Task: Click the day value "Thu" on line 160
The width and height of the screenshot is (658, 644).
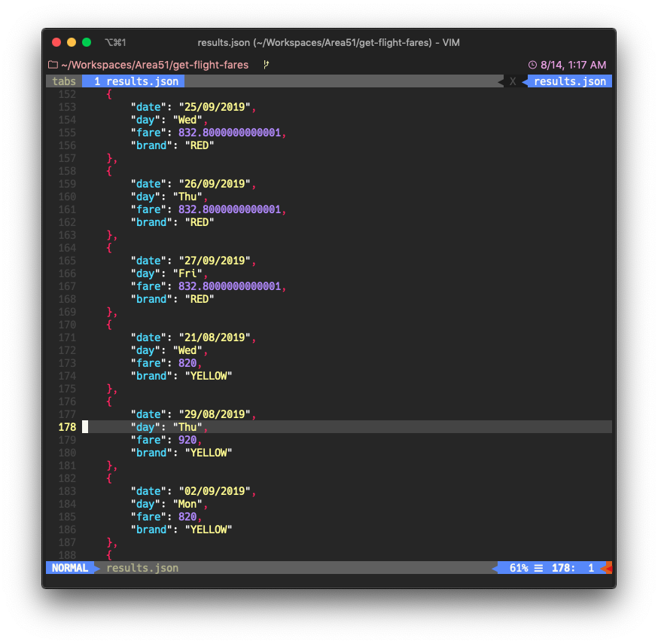Action: [187, 197]
